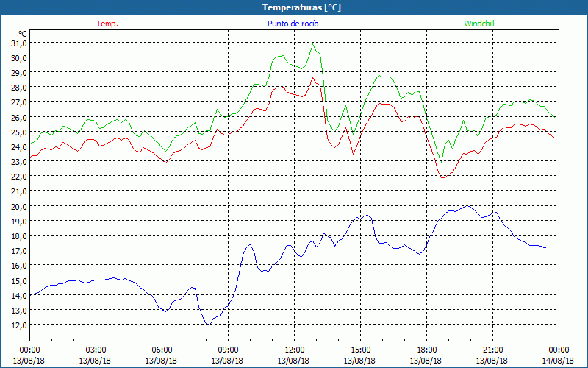The image size is (588, 368).
Task: Select the blue 'Punto de rocío' legend label
Action: tap(293, 24)
